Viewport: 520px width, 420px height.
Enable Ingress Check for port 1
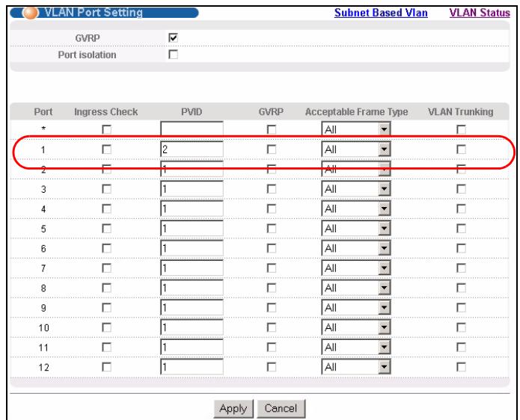(x=106, y=149)
